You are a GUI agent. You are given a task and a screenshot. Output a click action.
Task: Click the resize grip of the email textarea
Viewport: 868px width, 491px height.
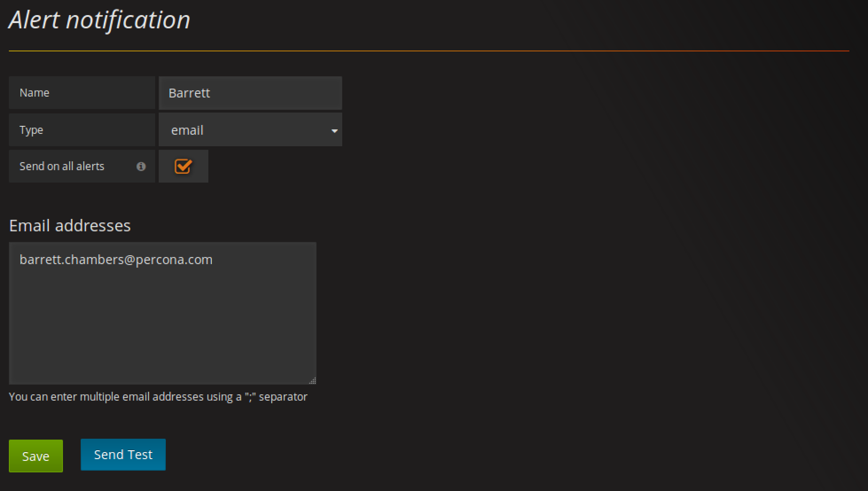[x=313, y=380]
